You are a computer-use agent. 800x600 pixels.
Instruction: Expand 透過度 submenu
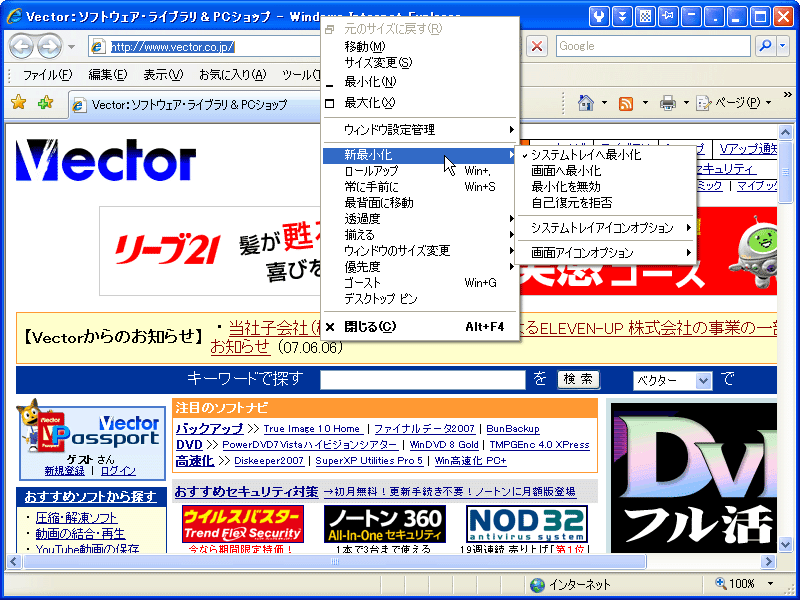420,219
